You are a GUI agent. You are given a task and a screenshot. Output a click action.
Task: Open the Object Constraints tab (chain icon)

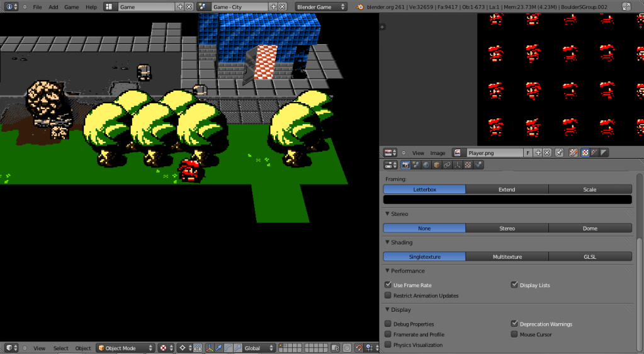point(447,165)
